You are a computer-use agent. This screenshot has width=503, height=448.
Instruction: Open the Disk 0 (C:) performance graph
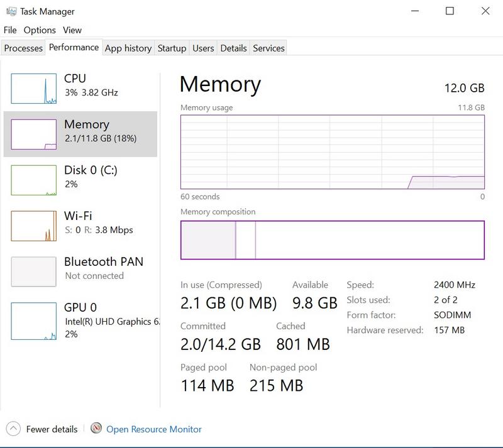coord(33,180)
